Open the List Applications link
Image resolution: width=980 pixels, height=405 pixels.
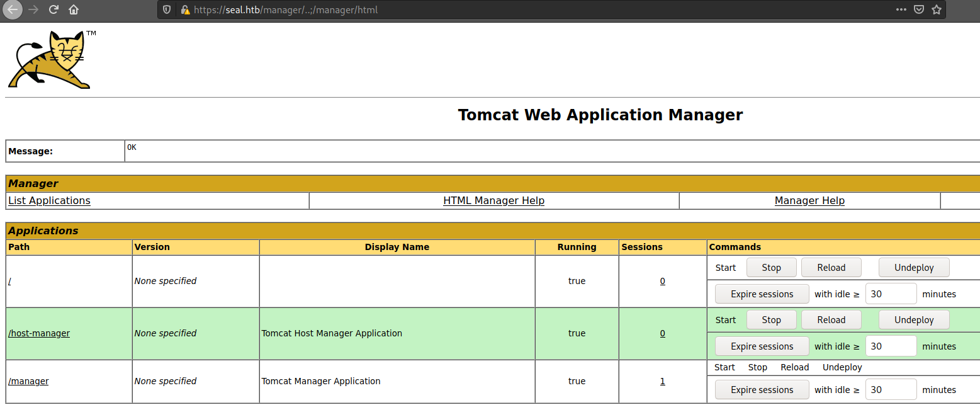pos(49,200)
